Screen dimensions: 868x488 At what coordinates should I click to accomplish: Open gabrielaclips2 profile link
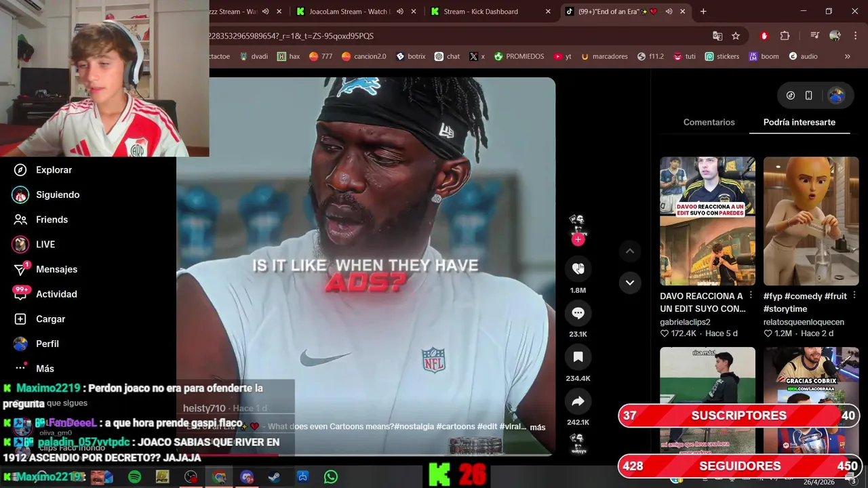(685, 322)
